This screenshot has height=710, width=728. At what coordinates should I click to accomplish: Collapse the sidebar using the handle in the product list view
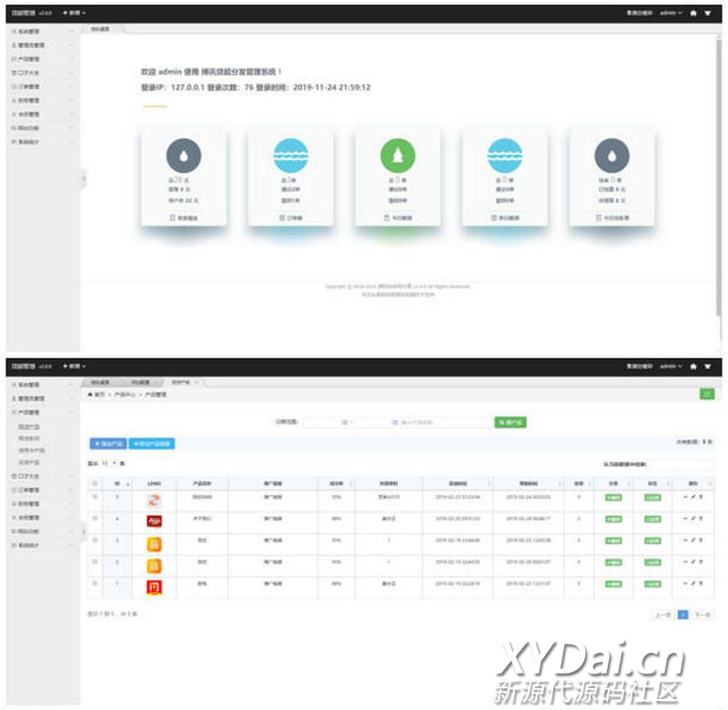(x=84, y=532)
